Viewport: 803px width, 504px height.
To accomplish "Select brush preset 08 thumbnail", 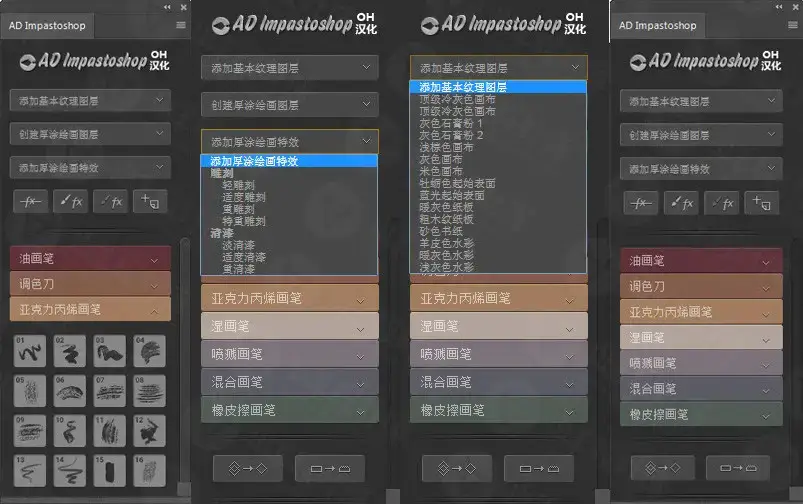I will 150,391.
